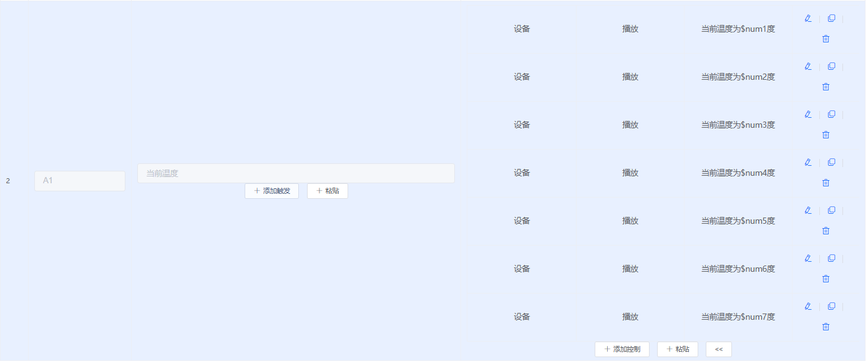Delete the $num7 temperature control row
This screenshot has height=364, width=868.
[826, 327]
